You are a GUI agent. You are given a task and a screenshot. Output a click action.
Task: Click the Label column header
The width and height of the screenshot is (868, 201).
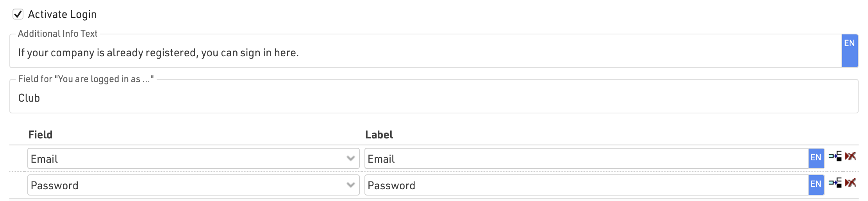click(x=379, y=135)
